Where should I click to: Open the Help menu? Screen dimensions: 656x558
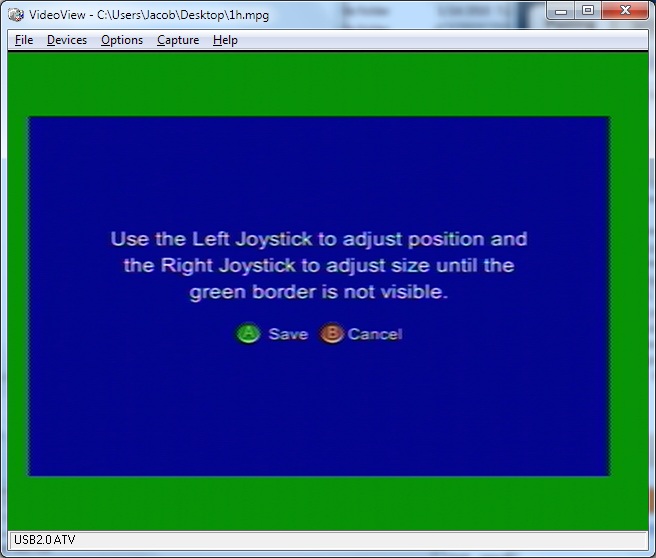(x=225, y=40)
